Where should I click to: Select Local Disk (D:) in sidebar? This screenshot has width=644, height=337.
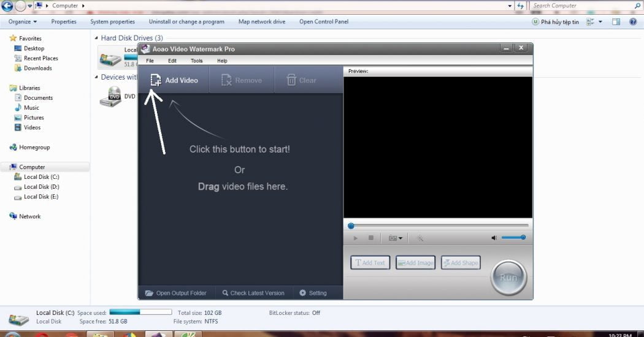(x=42, y=187)
